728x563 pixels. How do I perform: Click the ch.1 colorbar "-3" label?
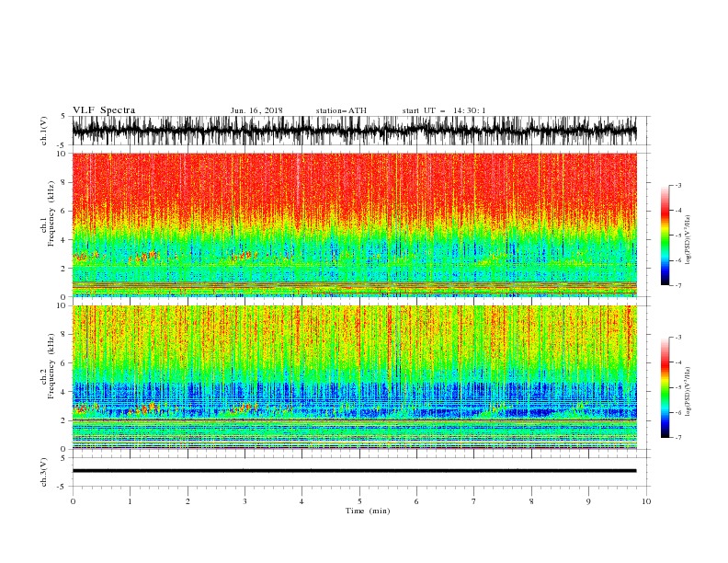click(678, 185)
